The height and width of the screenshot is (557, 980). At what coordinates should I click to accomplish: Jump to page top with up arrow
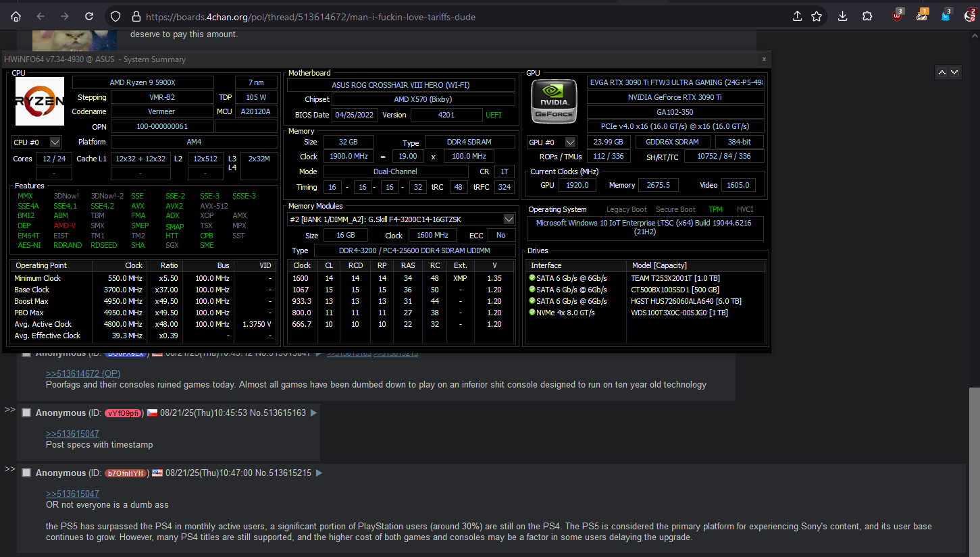[942, 72]
